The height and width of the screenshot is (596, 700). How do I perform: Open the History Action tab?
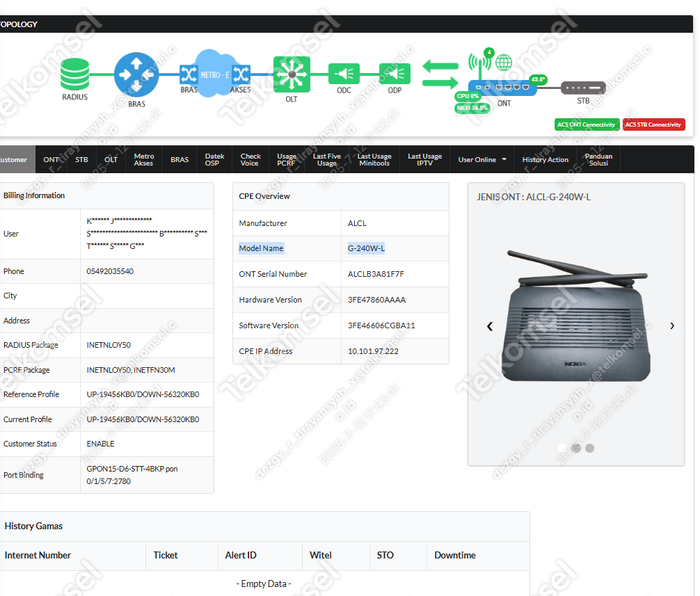(545, 160)
